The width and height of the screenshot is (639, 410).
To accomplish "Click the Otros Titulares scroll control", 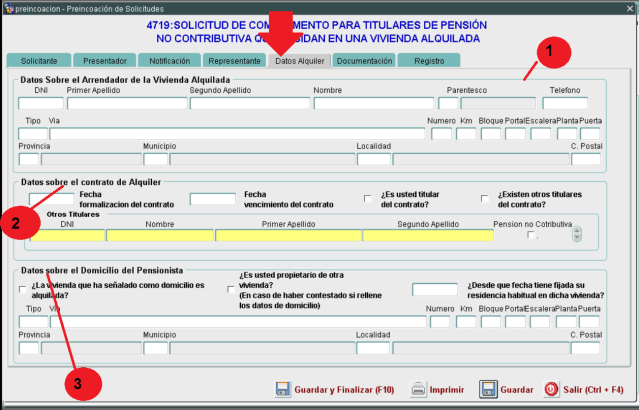I will coord(576,234).
